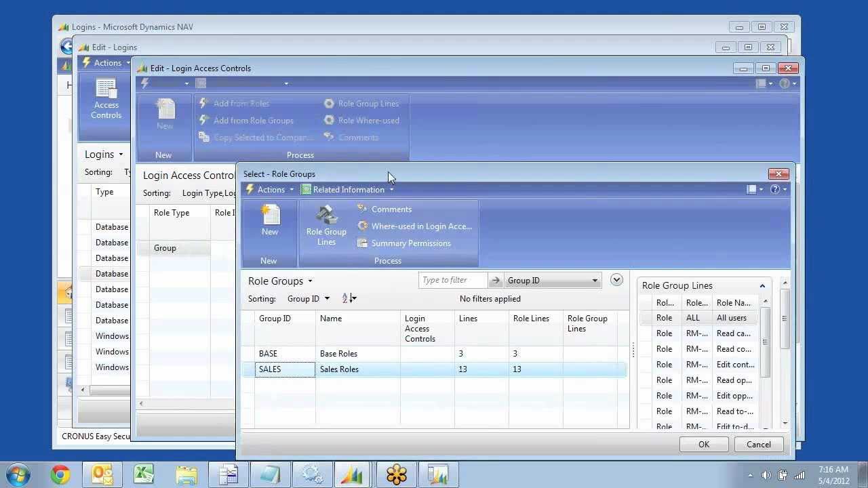Open Actions menu in Edit - Logins window
The image size is (868, 488).
tap(106, 63)
